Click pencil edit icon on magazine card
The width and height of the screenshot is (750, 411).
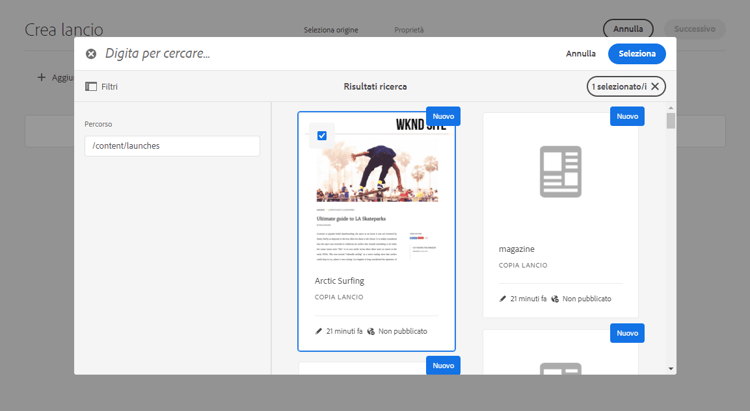coord(502,299)
